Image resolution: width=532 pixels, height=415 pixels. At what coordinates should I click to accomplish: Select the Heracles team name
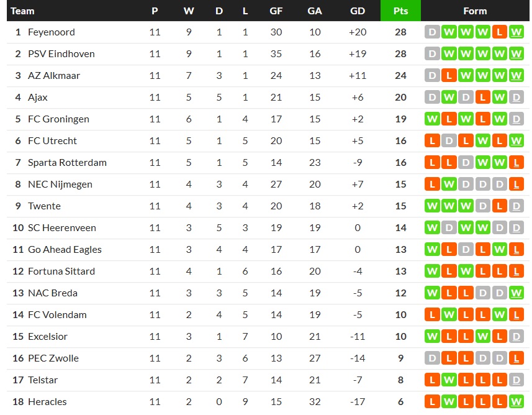[47, 402]
